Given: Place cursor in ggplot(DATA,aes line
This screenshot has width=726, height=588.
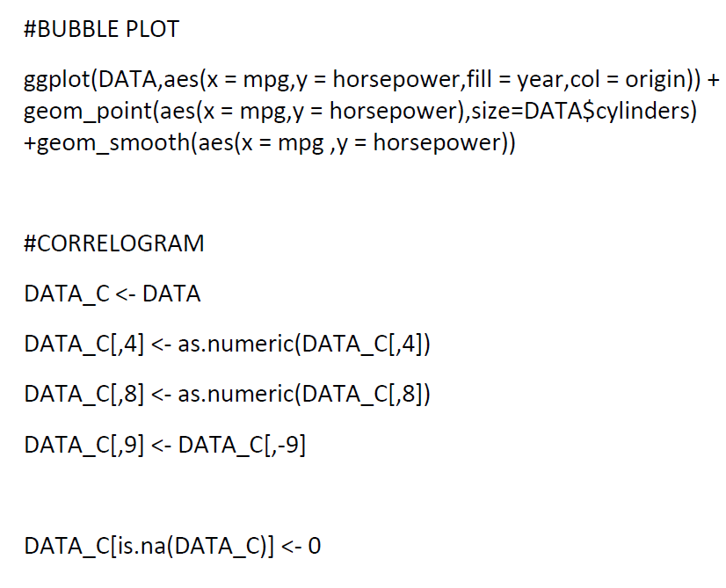Looking at the screenshot, I should click(371, 79).
